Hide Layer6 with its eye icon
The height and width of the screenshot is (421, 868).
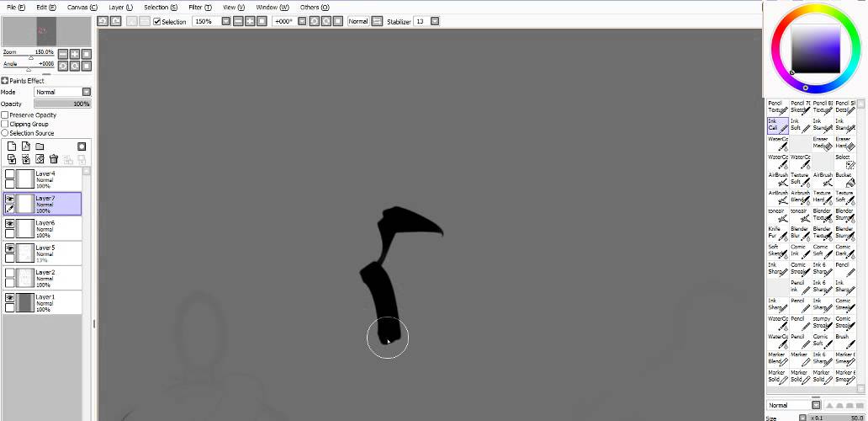coord(9,223)
